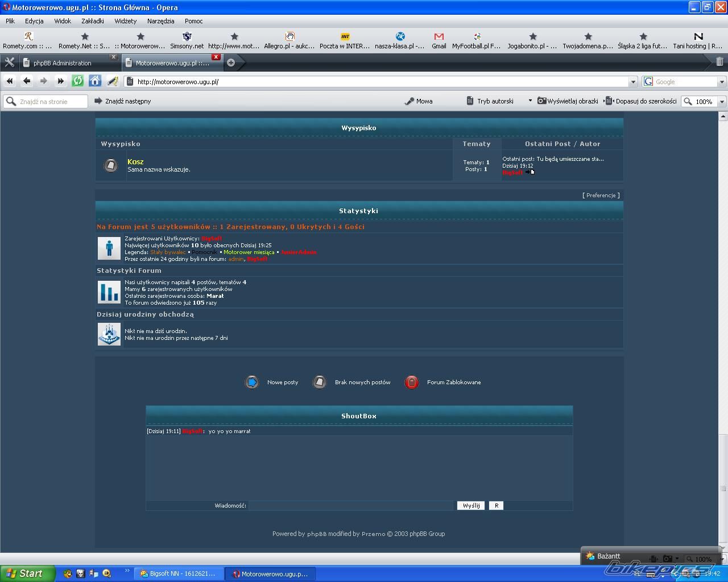
Task: Open new tab with plus icon
Action: [231, 63]
